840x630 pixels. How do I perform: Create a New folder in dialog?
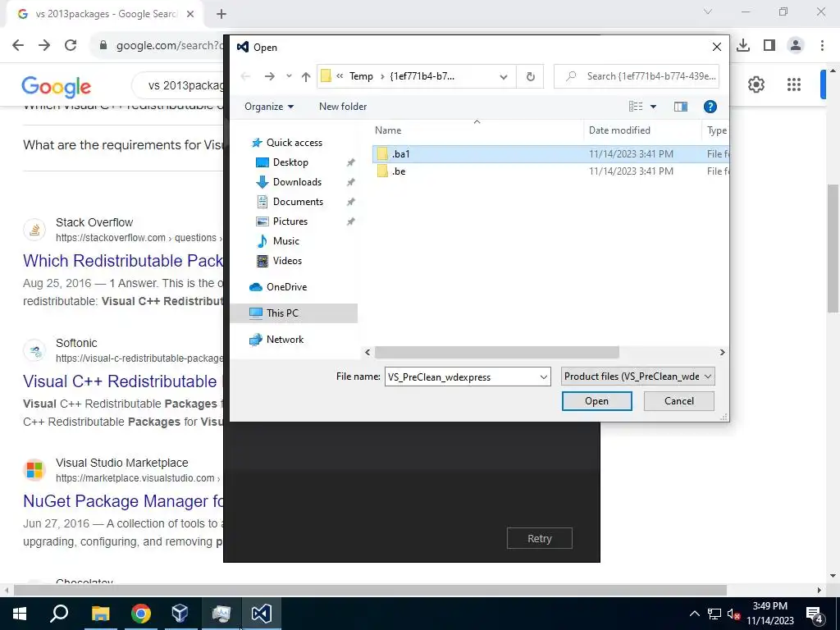343,107
